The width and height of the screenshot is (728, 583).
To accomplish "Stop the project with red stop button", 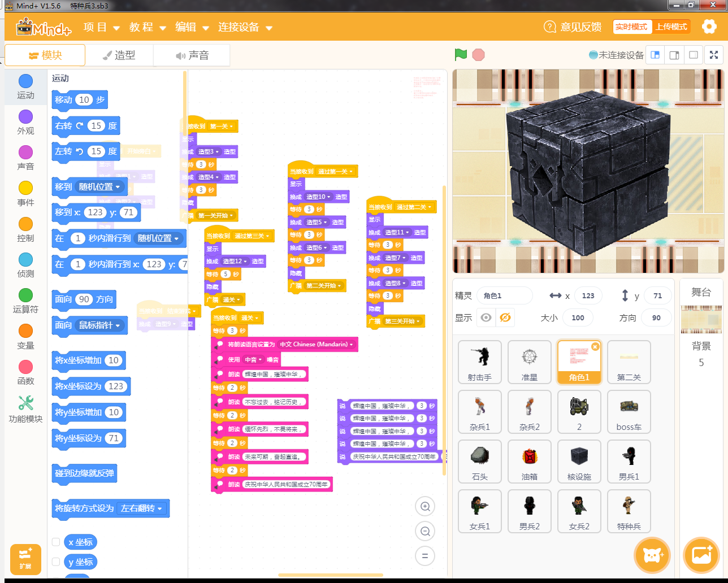I will tap(479, 55).
